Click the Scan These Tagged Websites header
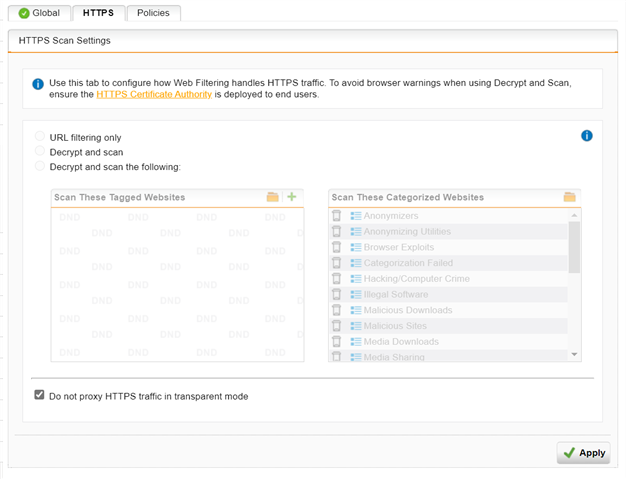The height and width of the screenshot is (479, 626). 120,197
